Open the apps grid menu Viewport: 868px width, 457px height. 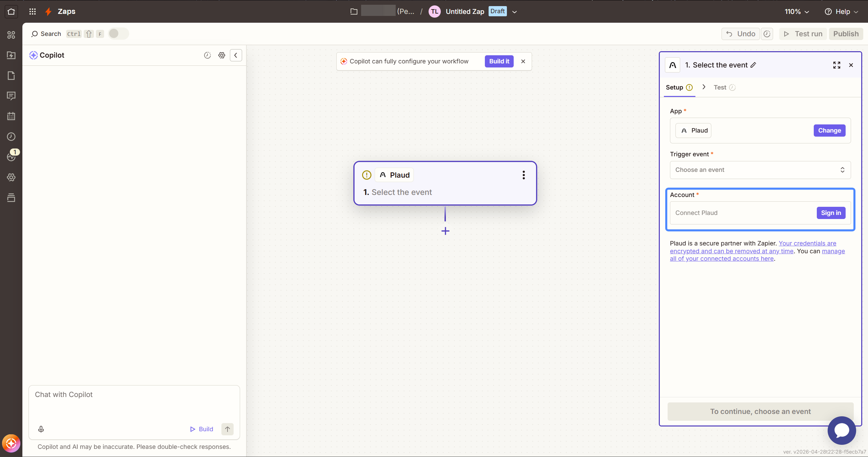pos(33,12)
